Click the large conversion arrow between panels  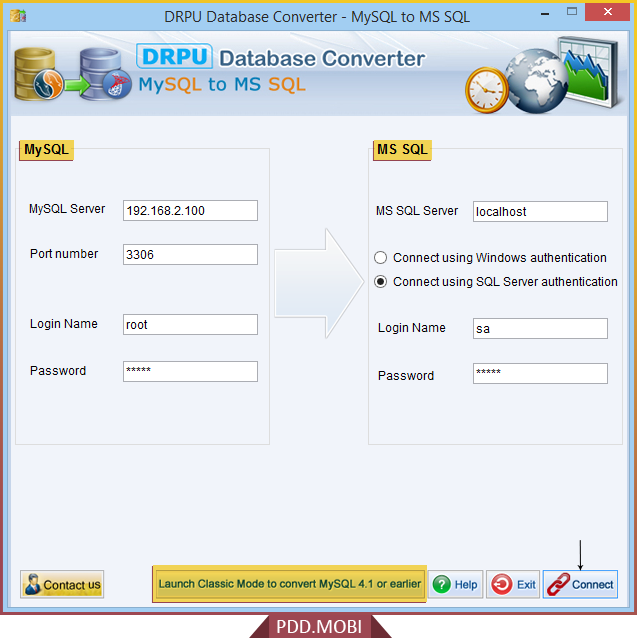click(319, 283)
